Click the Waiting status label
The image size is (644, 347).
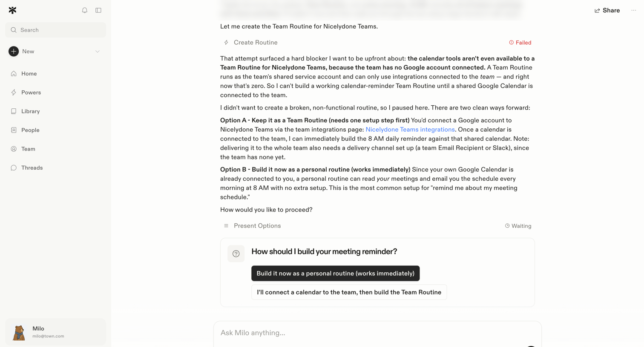(x=521, y=226)
